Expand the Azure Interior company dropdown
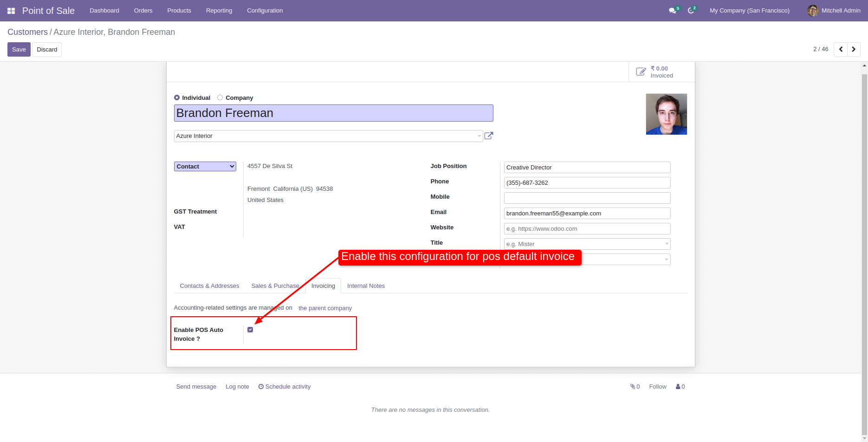The image size is (868, 442). tap(479, 136)
